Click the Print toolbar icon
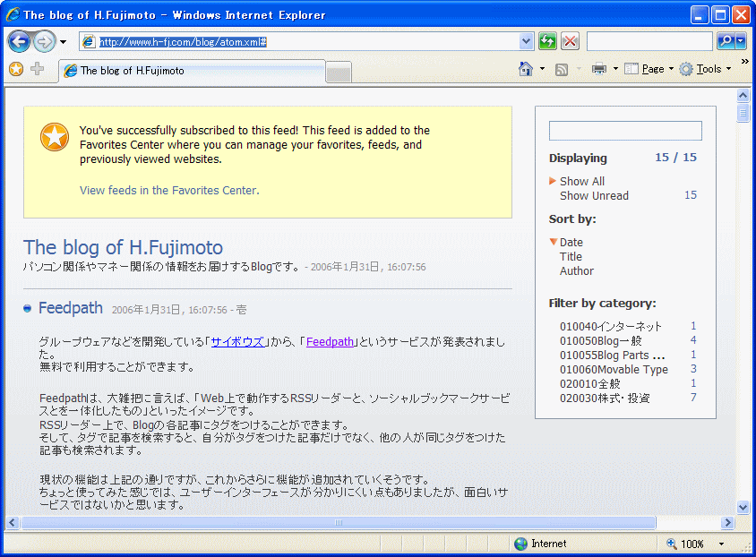This screenshot has width=756, height=557. [599, 69]
